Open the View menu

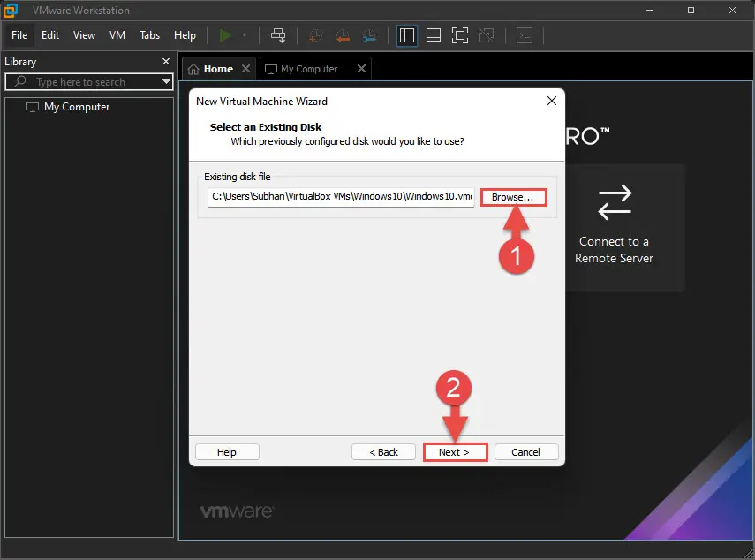84,35
